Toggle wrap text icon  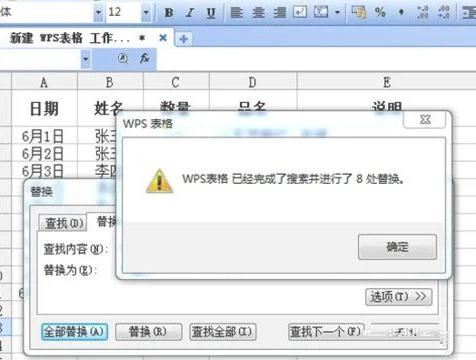coord(300,12)
